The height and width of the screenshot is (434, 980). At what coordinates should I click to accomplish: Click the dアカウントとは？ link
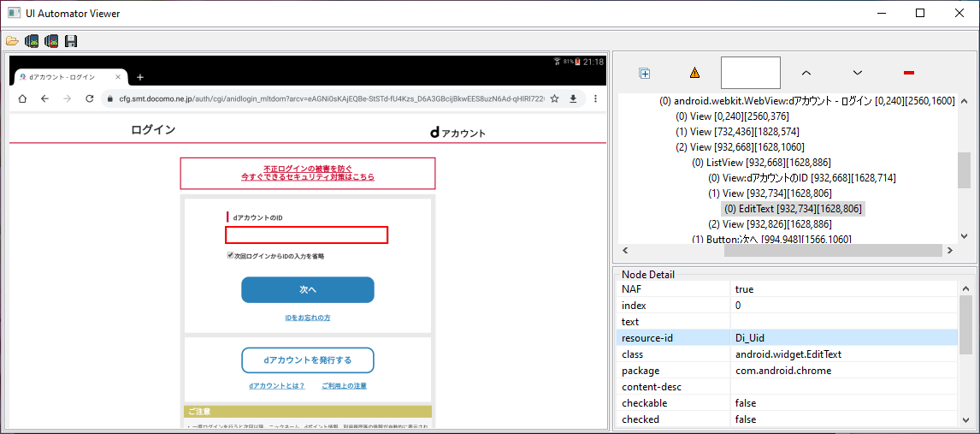tap(276, 386)
